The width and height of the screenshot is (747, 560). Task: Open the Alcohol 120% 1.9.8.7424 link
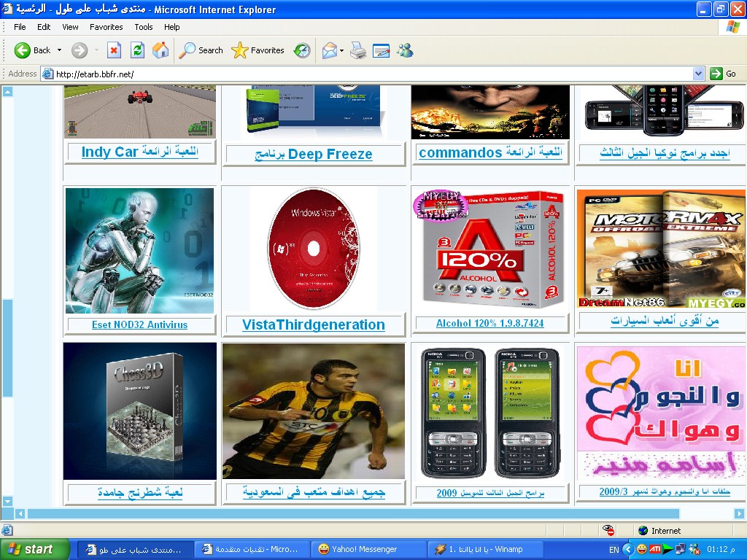pyautogui.click(x=489, y=323)
